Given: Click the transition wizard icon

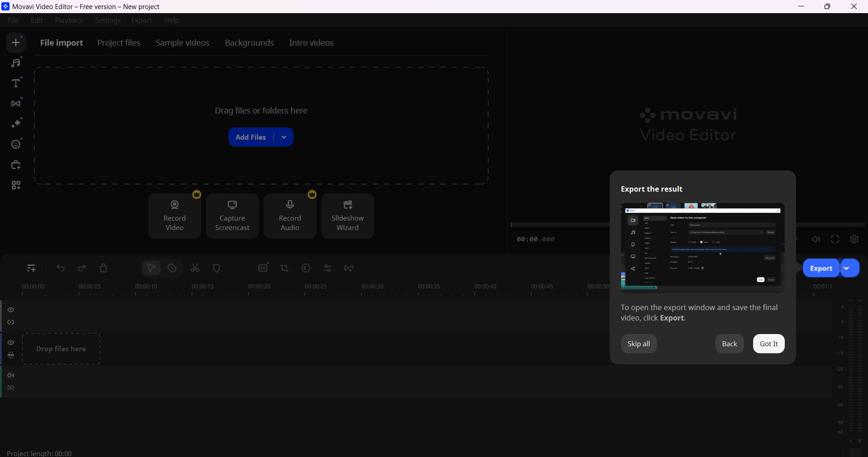Looking at the screenshot, I should tap(349, 269).
